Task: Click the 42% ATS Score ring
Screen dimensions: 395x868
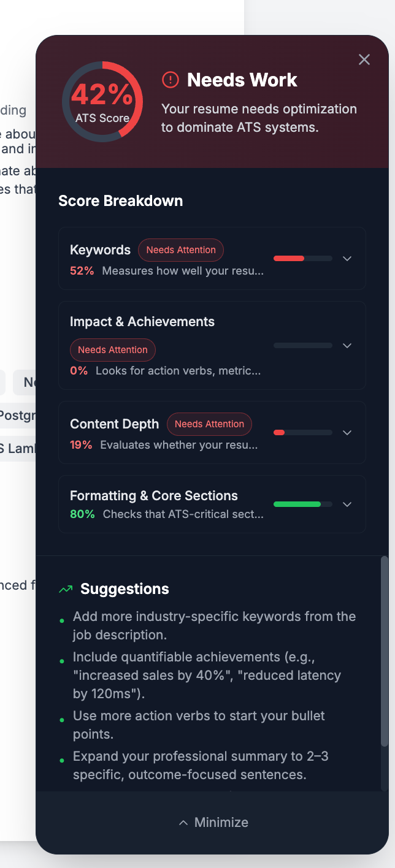Action: pos(102,102)
